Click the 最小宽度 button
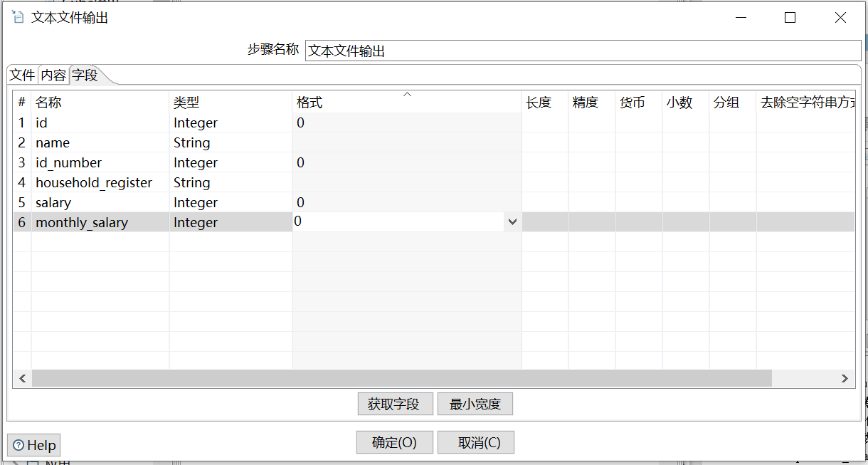 tap(475, 404)
